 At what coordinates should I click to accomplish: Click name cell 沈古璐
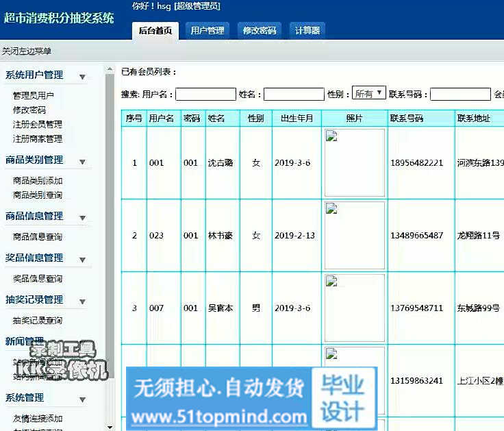pos(220,163)
